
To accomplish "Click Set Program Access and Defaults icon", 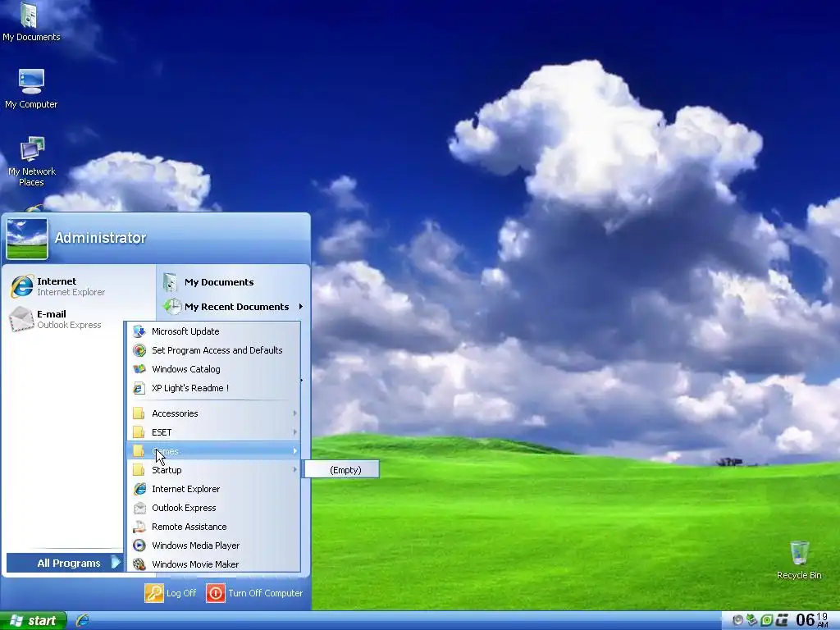I will tap(139, 350).
